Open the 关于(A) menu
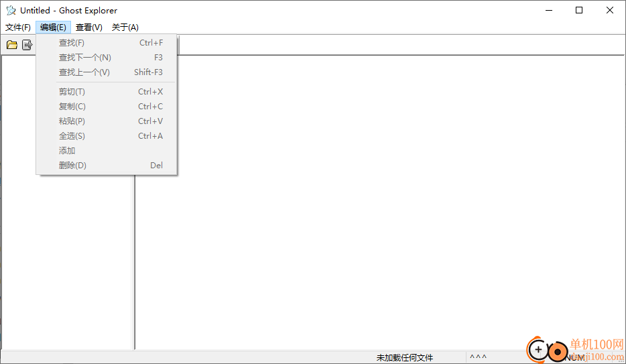 click(x=125, y=27)
